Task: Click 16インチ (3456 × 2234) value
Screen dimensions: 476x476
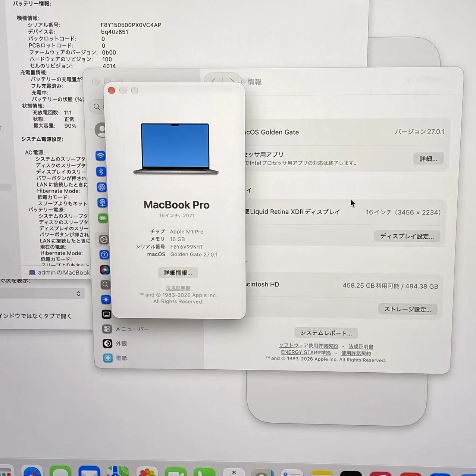Action: [403, 212]
